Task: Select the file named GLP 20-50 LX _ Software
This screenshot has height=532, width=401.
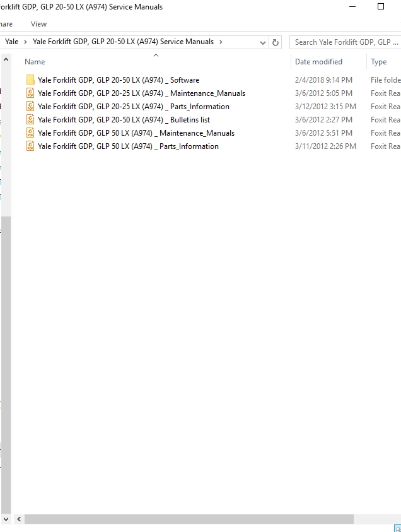Action: point(119,80)
